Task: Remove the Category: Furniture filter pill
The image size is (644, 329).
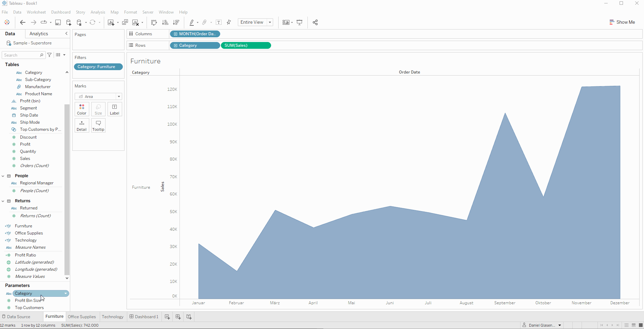Action: point(98,67)
